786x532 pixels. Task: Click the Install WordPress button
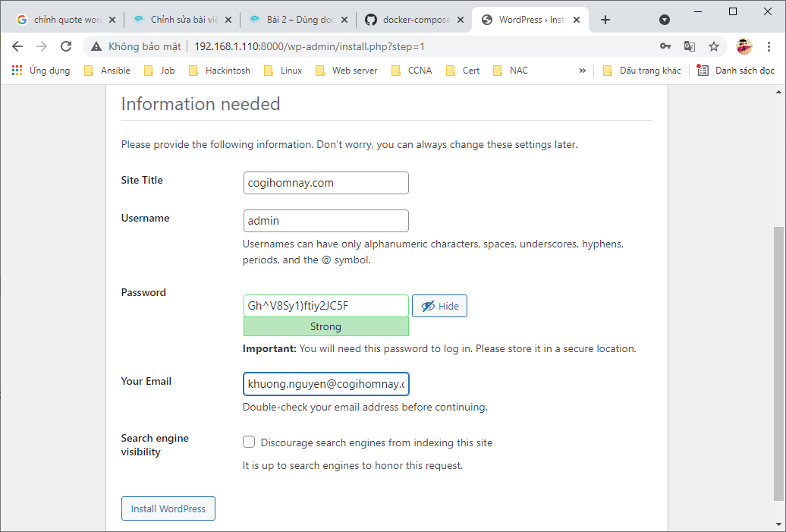click(168, 508)
